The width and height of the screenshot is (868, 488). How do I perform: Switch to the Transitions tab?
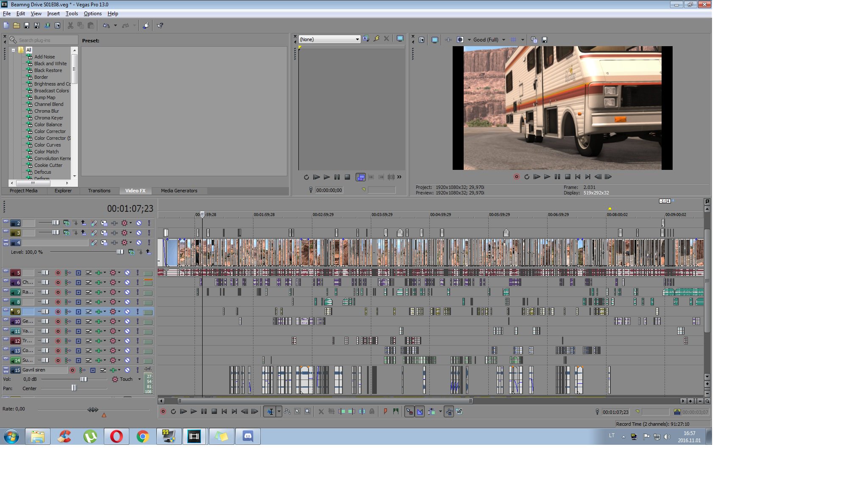(x=99, y=191)
